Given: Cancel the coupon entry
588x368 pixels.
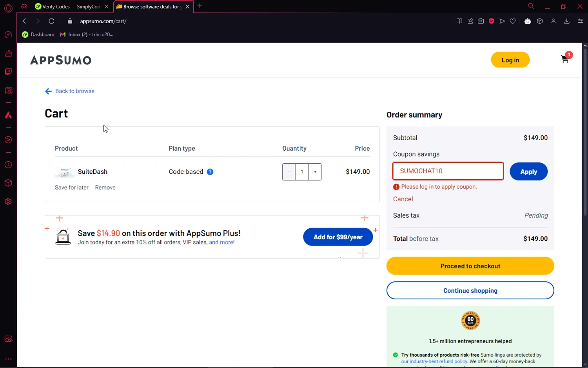Looking at the screenshot, I should pyautogui.click(x=403, y=199).
